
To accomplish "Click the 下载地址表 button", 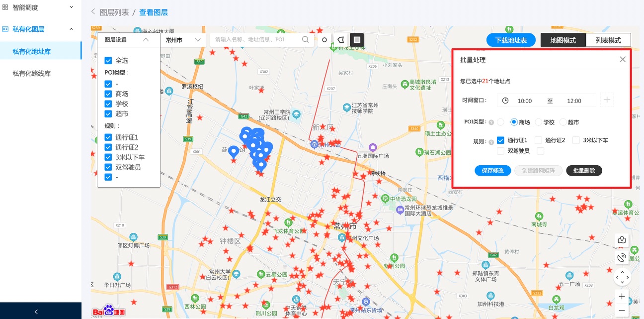I will coord(511,40).
